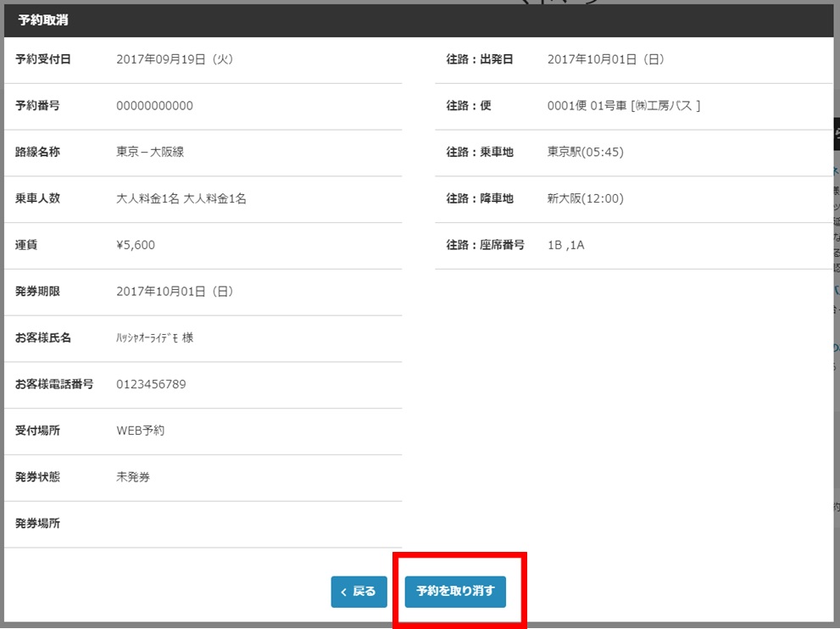The width and height of the screenshot is (840, 629).
Task: Click the phone number 0123456789
Action: coord(151,384)
